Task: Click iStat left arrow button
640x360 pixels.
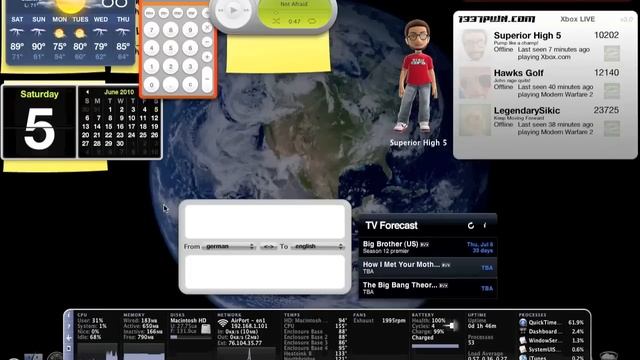Action: point(69,338)
